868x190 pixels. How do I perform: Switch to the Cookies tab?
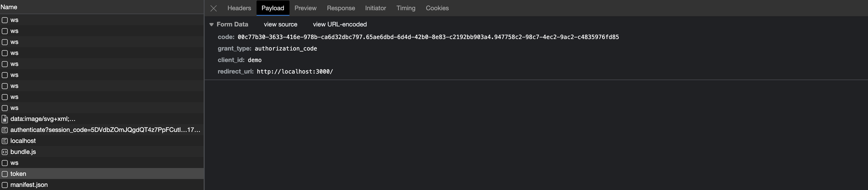point(437,8)
